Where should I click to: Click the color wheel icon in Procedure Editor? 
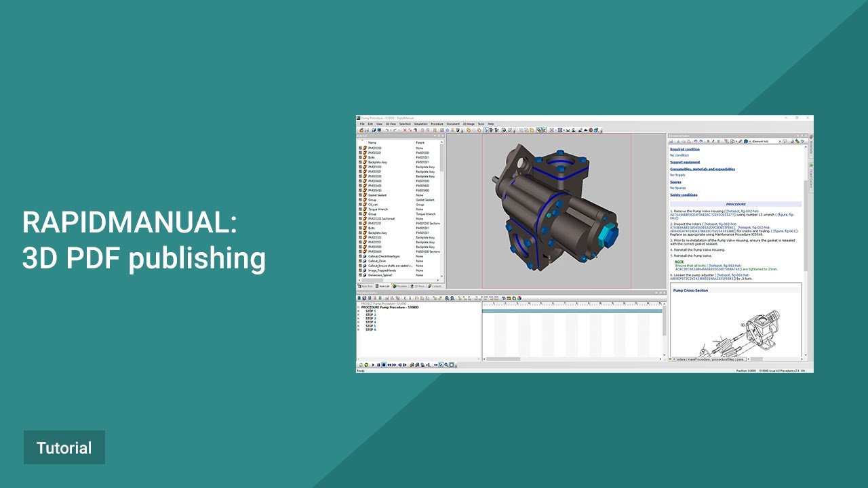519,298
